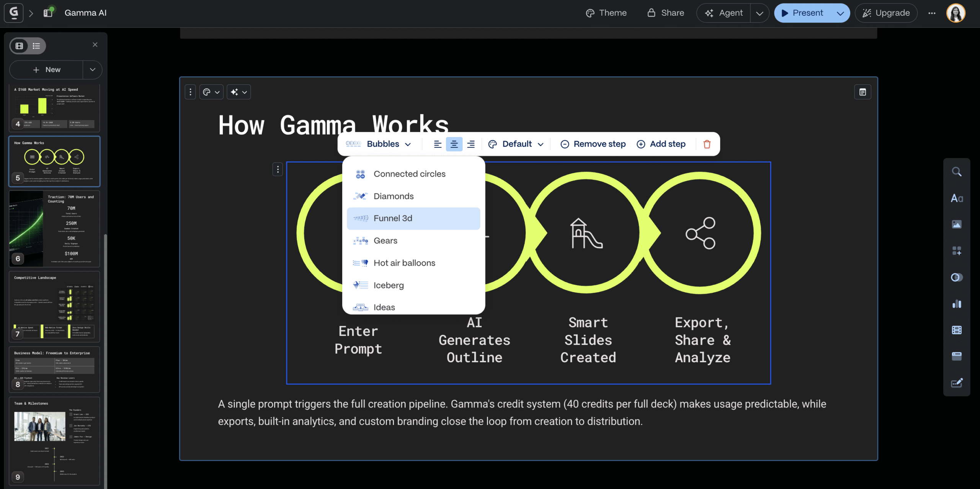Expand the New card options arrow
The height and width of the screenshot is (489, 980).
93,70
